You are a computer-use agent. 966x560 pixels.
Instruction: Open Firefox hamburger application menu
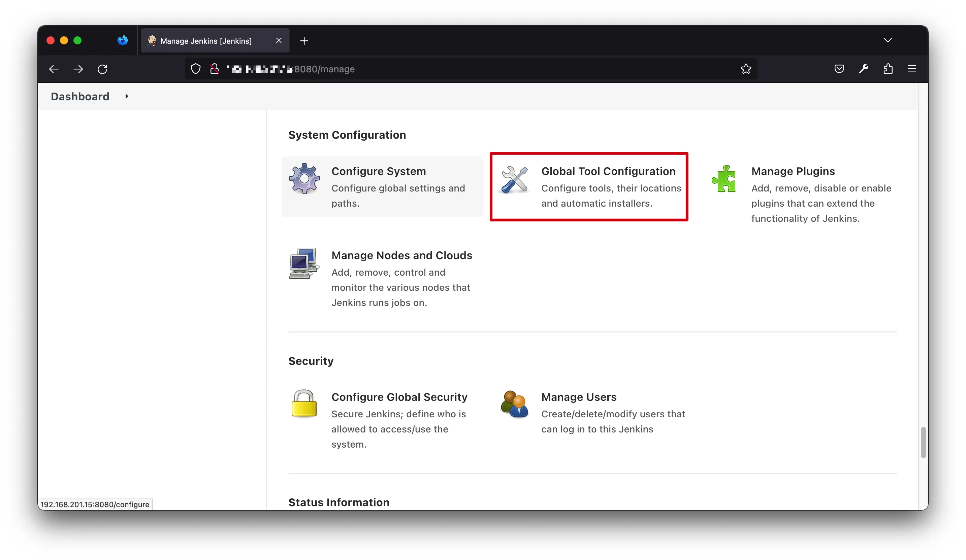click(x=912, y=69)
